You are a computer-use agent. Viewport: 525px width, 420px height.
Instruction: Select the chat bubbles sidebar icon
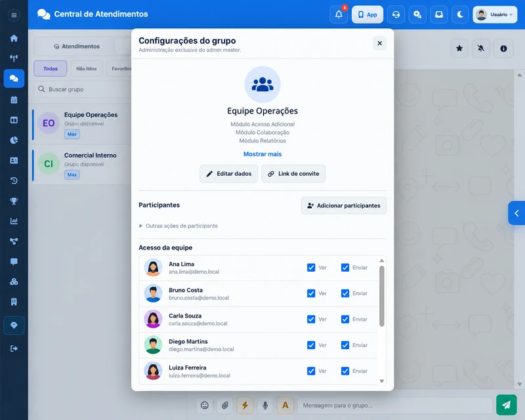(14, 78)
